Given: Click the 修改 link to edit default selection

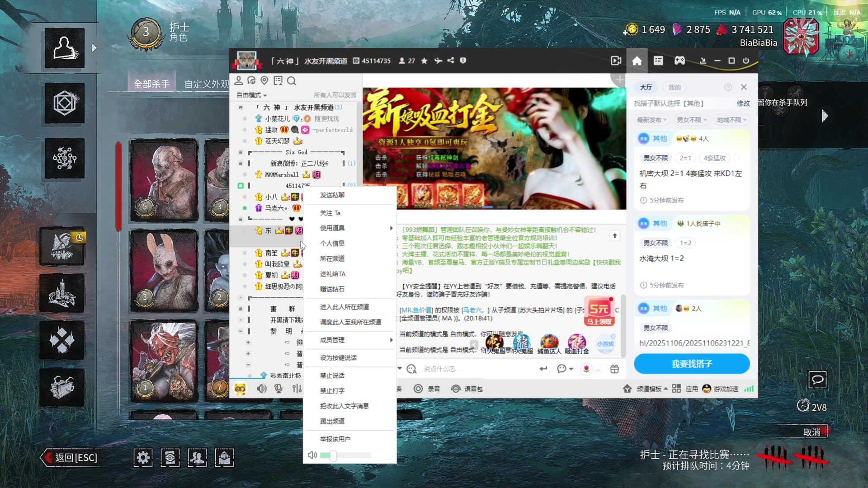Looking at the screenshot, I should click(x=743, y=103).
